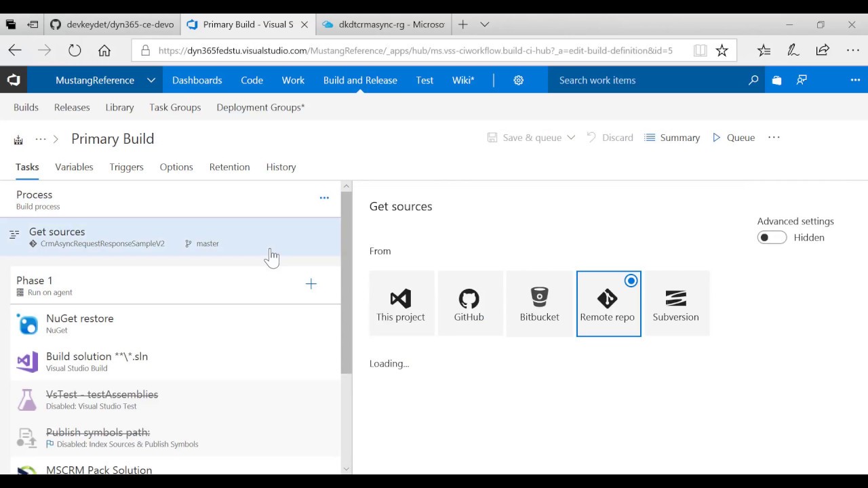Go to Library sub-page

point(119,107)
